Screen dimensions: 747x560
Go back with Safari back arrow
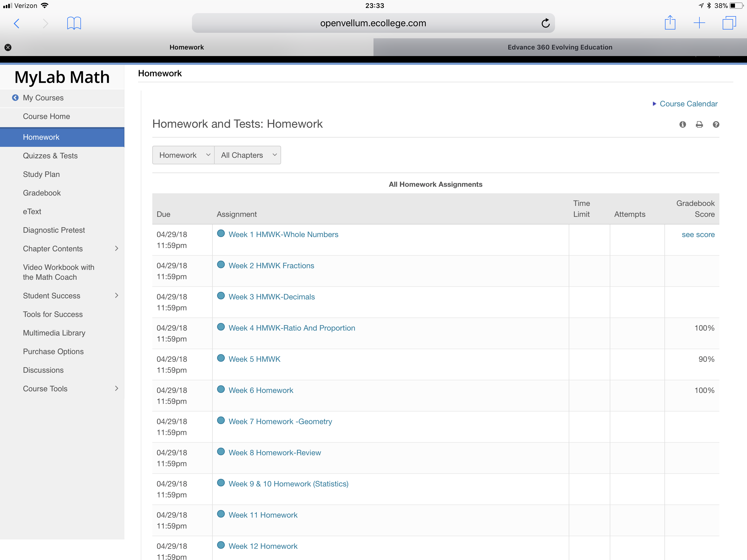[17, 23]
